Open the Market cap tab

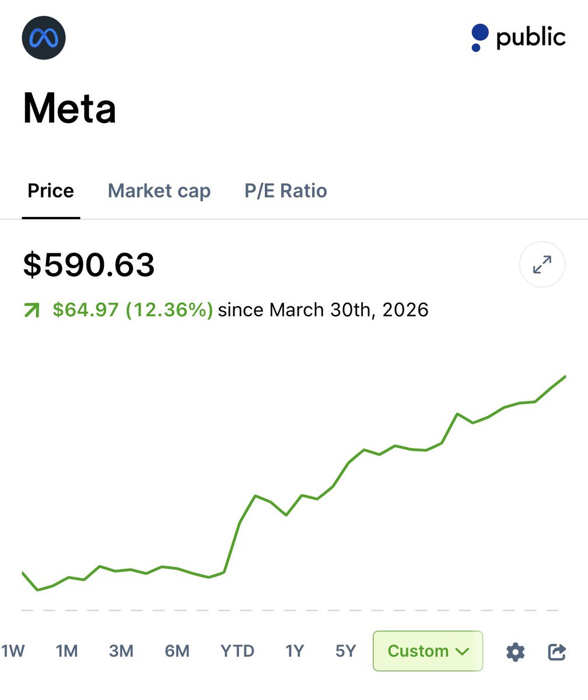click(x=159, y=191)
